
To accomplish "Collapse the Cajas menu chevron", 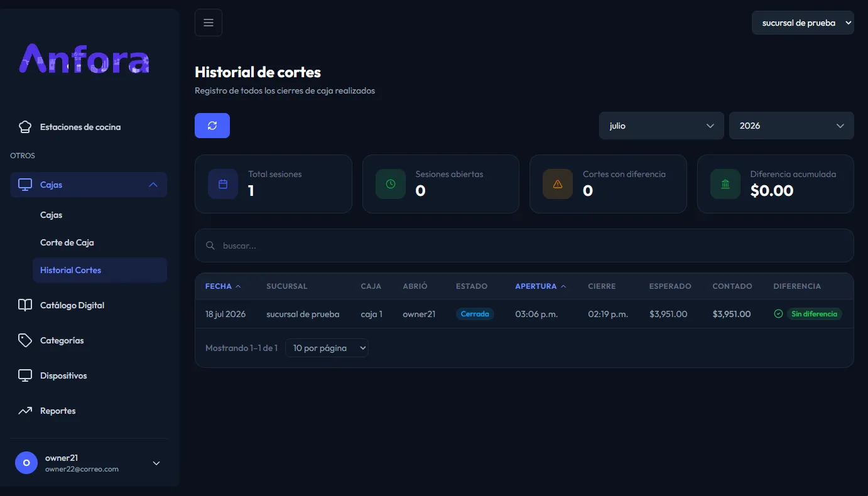I will pos(153,185).
